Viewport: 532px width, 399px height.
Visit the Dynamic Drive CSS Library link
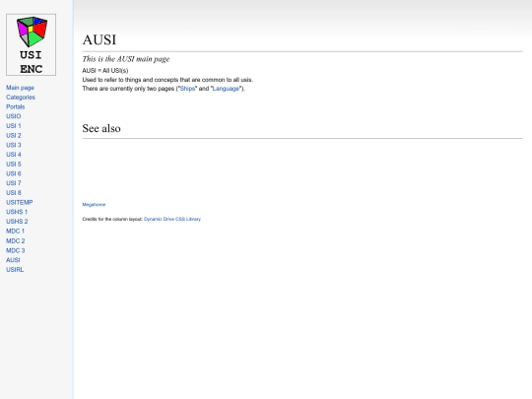click(x=172, y=219)
